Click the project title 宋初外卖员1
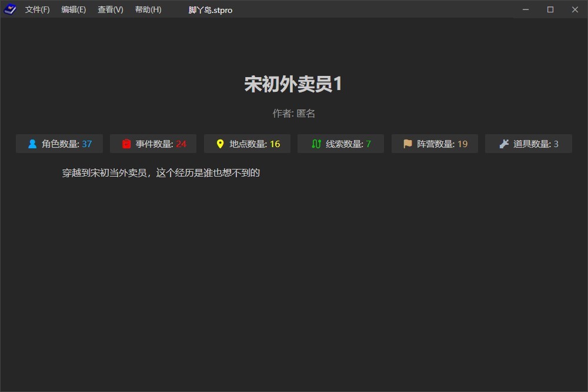 click(293, 84)
